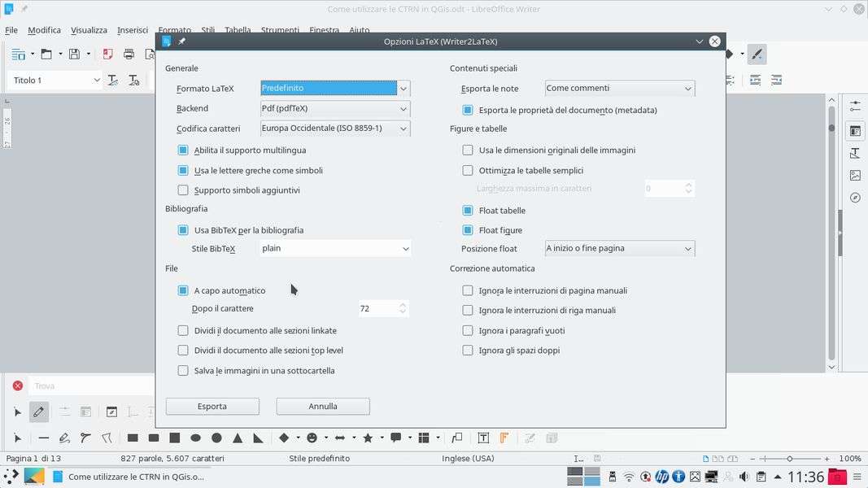Viewport: 868px width, 488px height.
Task: Open the Visualizza menu
Action: [89, 30]
